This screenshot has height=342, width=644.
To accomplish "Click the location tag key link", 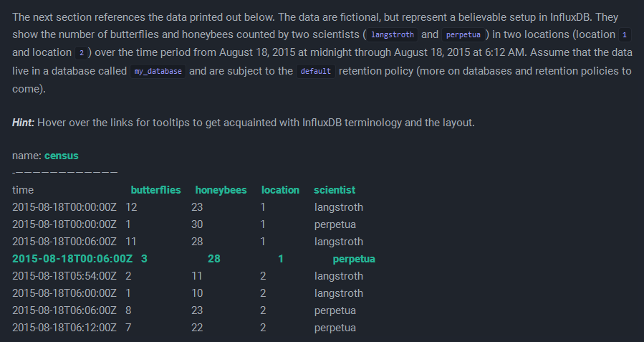I will [281, 190].
